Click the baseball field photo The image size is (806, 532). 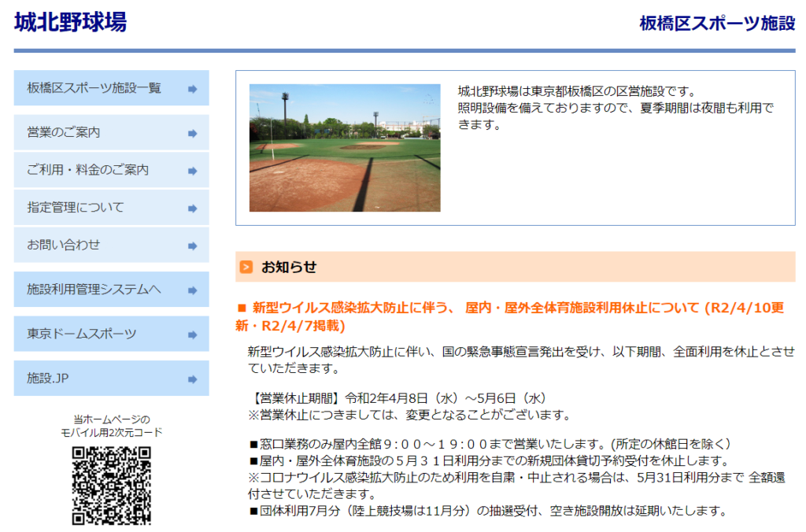click(345, 148)
